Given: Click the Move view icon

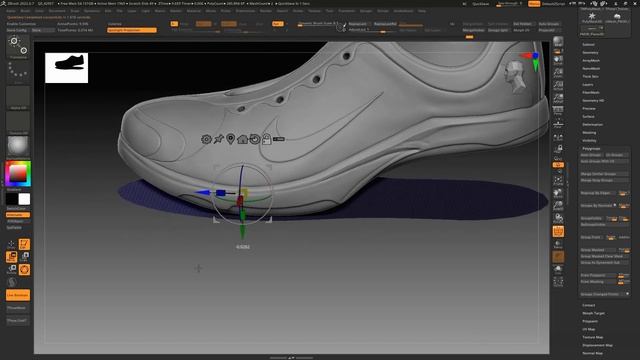Looking at the screenshot, I should (558, 193).
